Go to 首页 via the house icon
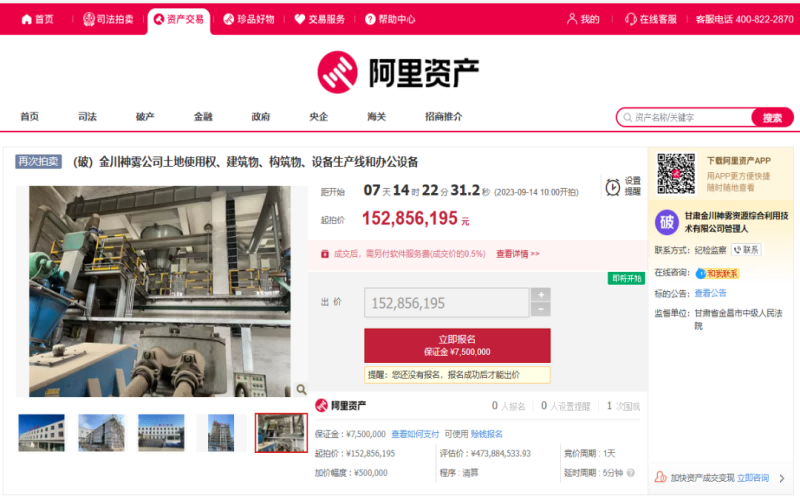This screenshot has height=500, width=800. click(37, 19)
